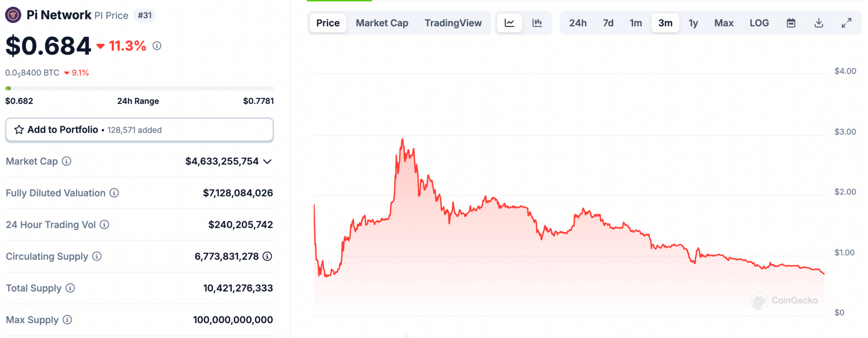This screenshot has height=338, width=868.
Task: Click info icon beside the 11.3% change
Action: point(157,46)
